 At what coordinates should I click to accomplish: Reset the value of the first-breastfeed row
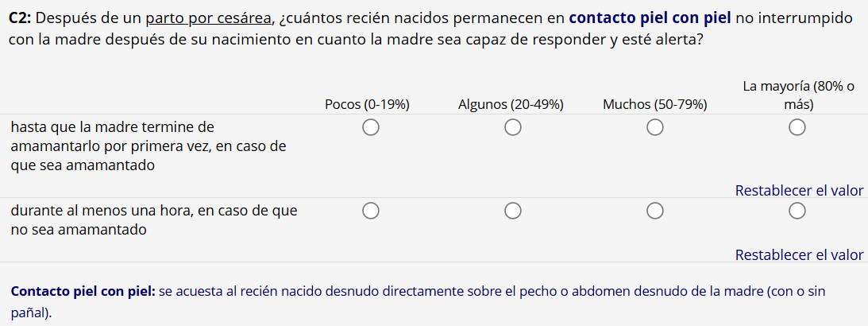798,191
